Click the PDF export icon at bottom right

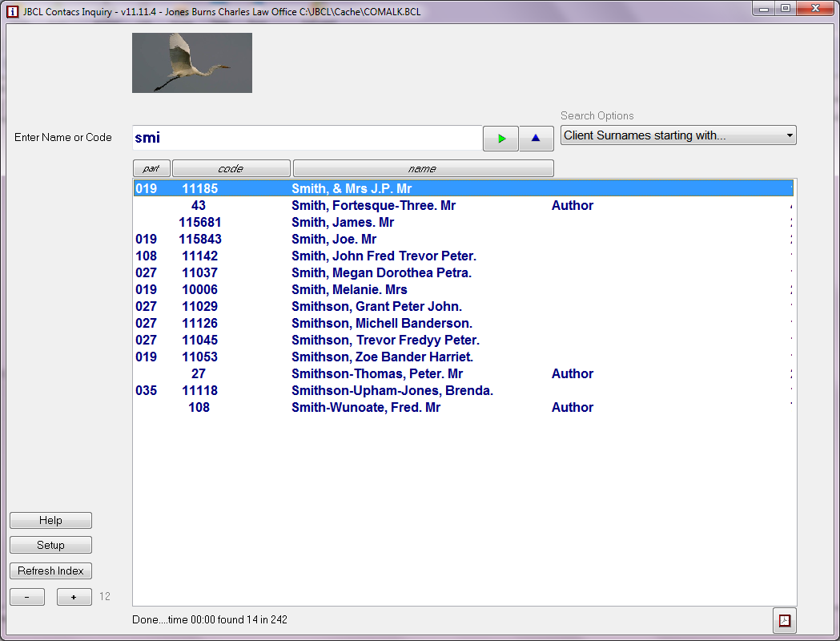784,620
